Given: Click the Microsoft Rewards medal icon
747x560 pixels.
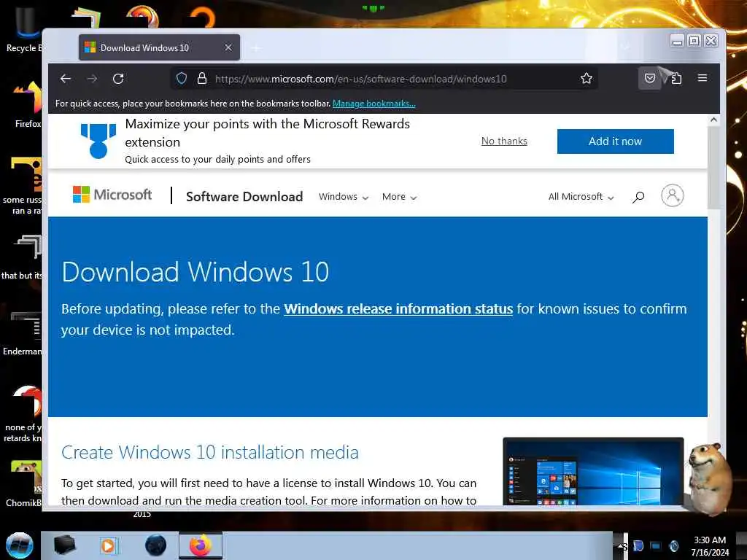Looking at the screenshot, I should 98,141.
